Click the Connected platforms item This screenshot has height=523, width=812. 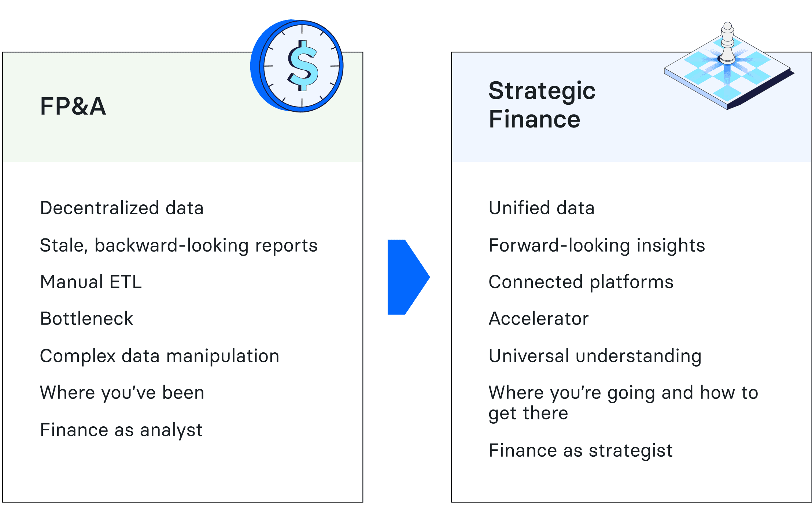[581, 282]
